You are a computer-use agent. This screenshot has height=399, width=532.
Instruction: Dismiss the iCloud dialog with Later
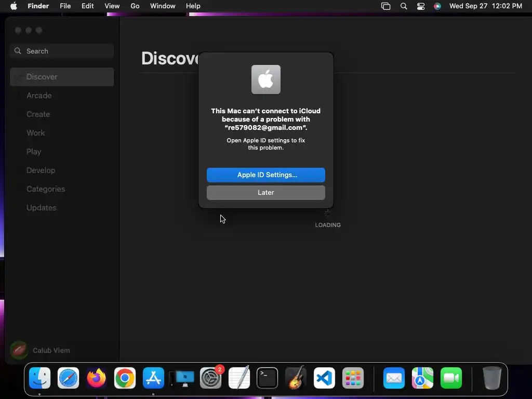click(265, 192)
